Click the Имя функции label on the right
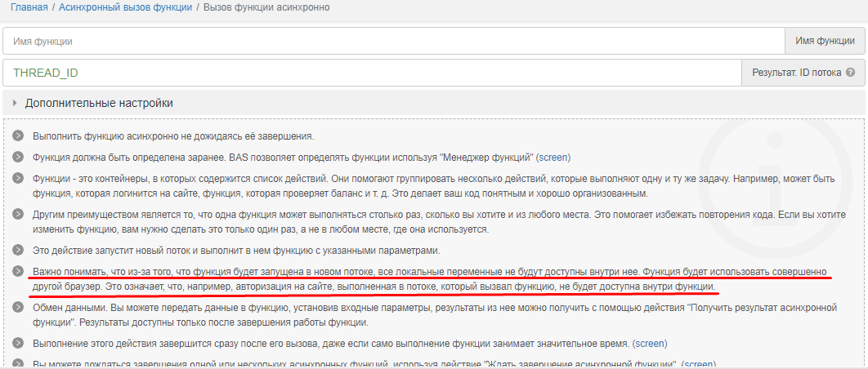 (x=825, y=41)
